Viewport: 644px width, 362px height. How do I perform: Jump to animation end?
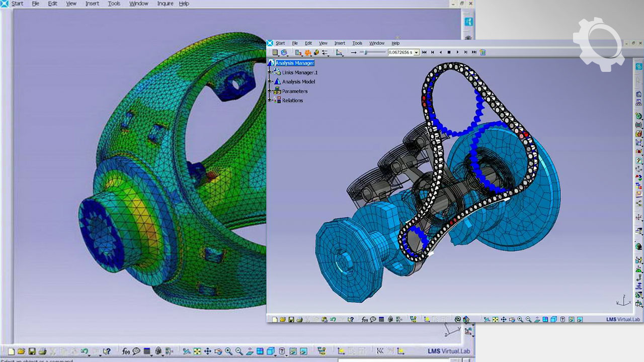(x=474, y=52)
